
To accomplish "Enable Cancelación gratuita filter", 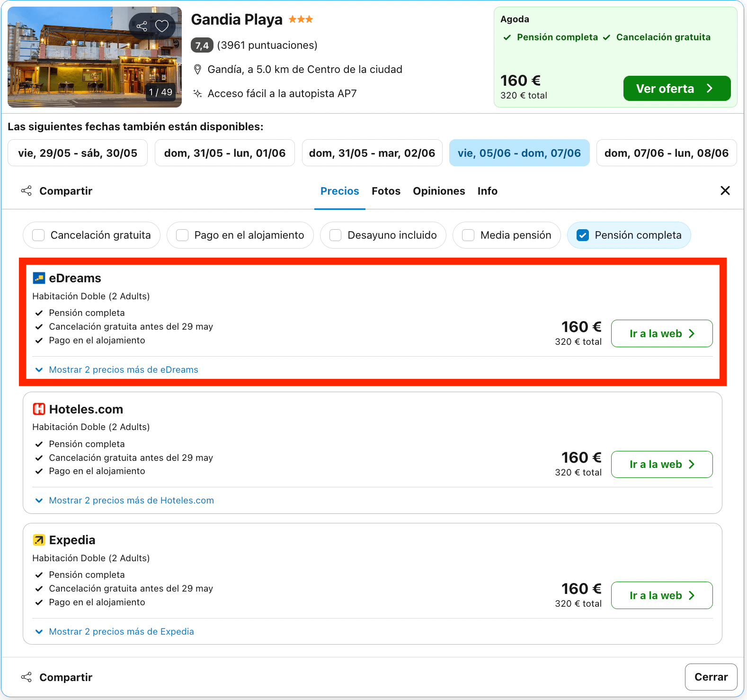I will click(x=91, y=235).
